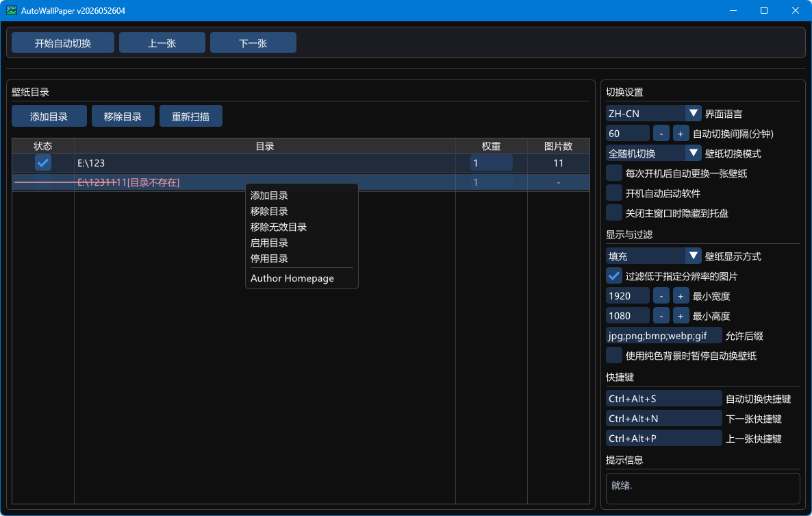
Task: Click the Ctrl+Alt+S auto switch hotkey field
Action: click(664, 398)
